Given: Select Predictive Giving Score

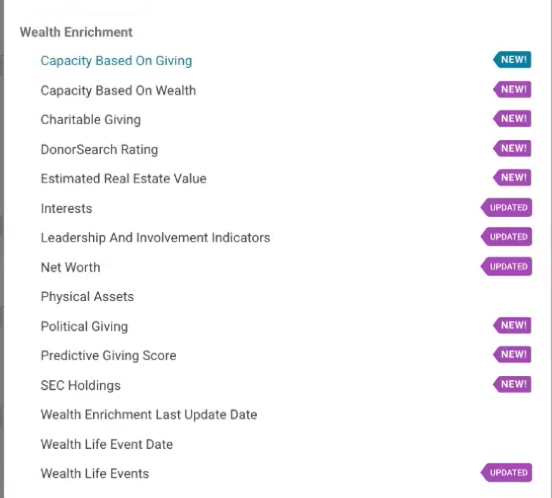Looking at the screenshot, I should pyautogui.click(x=108, y=355).
